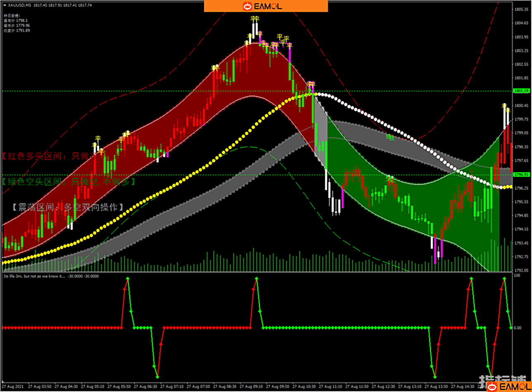The height and width of the screenshot is (392, 532).
Task: Select the 'Its life Jim' indicator label
Action: click(x=34, y=276)
